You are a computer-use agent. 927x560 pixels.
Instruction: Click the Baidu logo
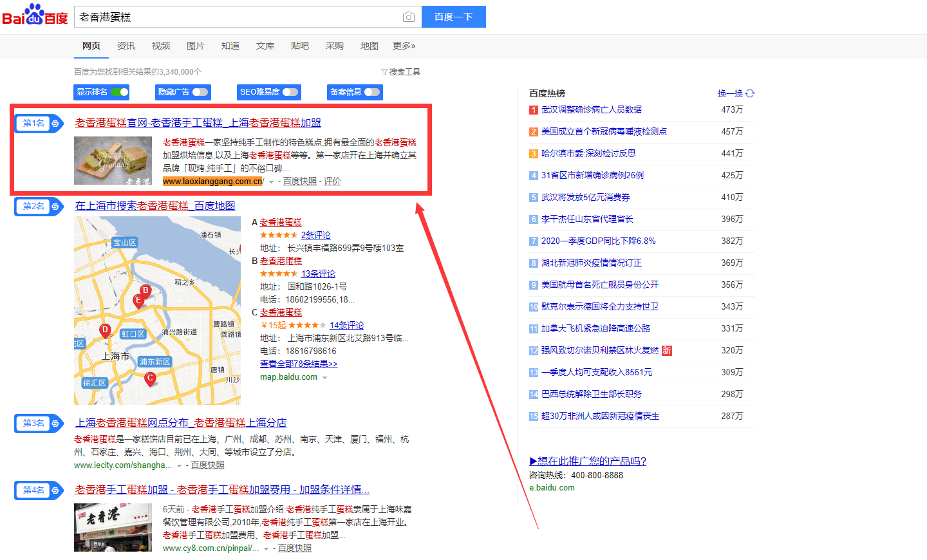(x=35, y=15)
